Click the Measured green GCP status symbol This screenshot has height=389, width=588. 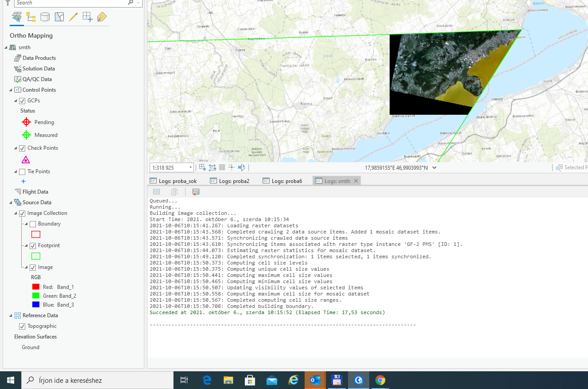point(27,135)
